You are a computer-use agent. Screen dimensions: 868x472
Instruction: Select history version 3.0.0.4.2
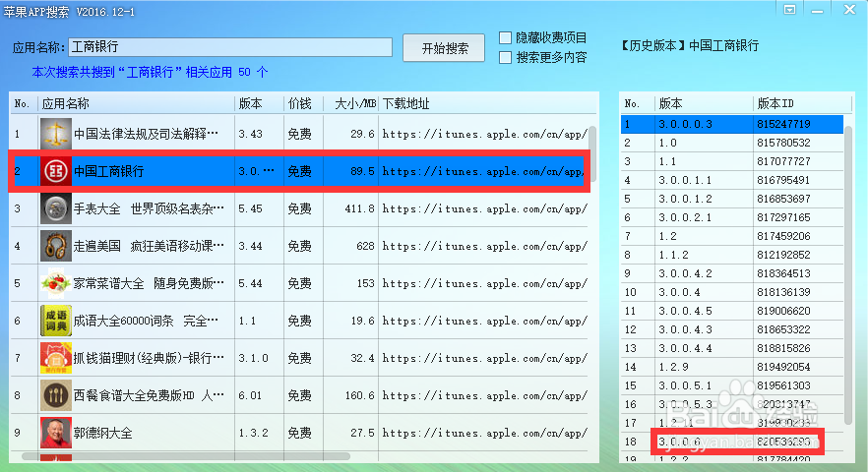tap(732, 273)
